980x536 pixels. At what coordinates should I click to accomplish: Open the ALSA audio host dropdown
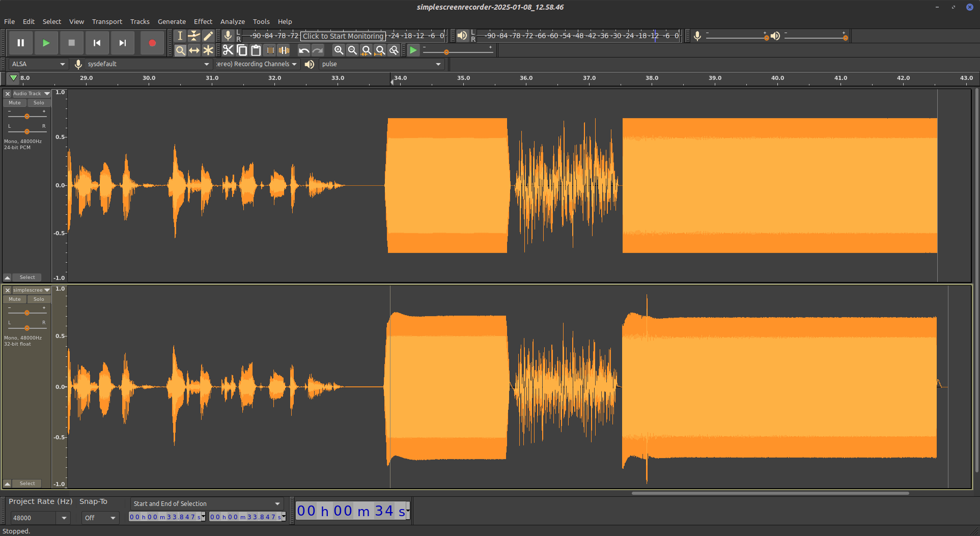tap(39, 64)
